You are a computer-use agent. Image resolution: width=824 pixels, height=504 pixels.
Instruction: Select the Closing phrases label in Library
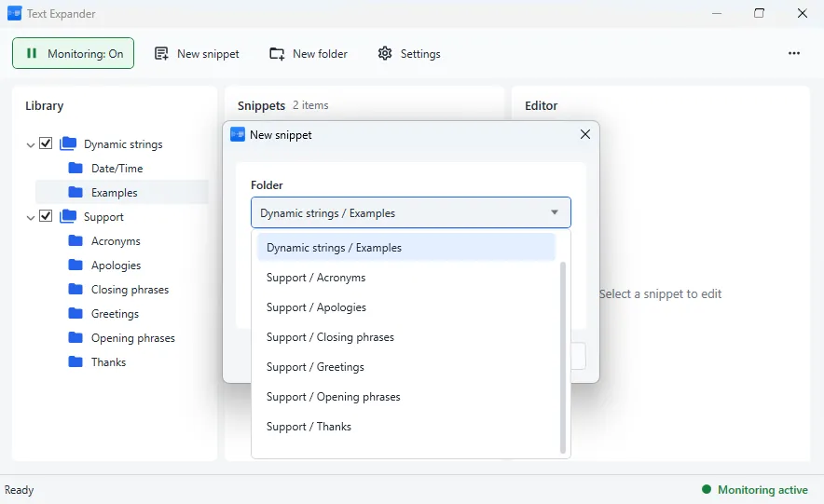coord(130,290)
